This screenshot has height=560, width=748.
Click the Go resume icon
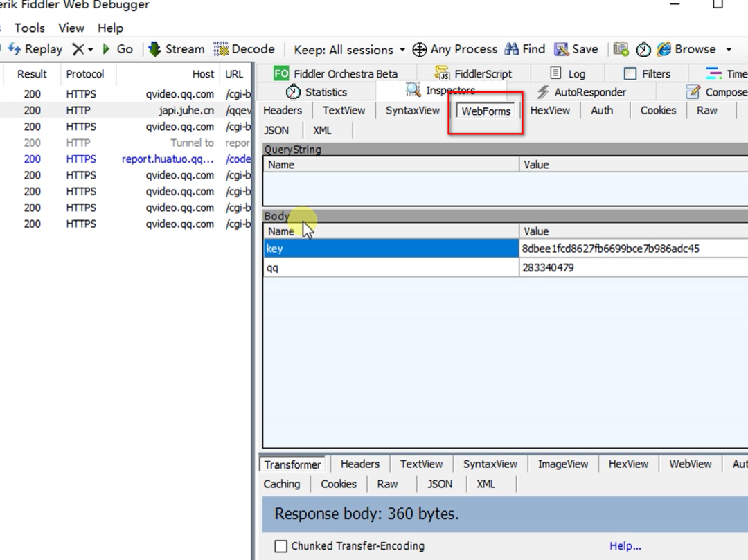[x=106, y=49]
